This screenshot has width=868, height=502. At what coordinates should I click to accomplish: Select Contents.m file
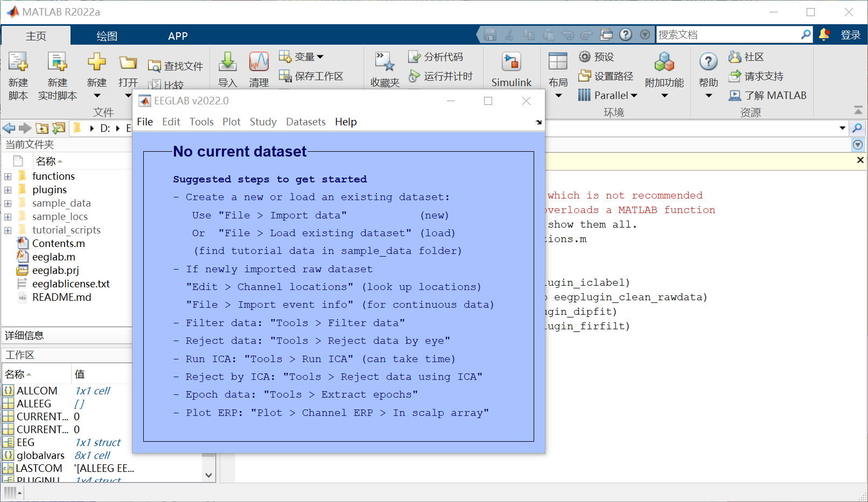[x=58, y=243]
